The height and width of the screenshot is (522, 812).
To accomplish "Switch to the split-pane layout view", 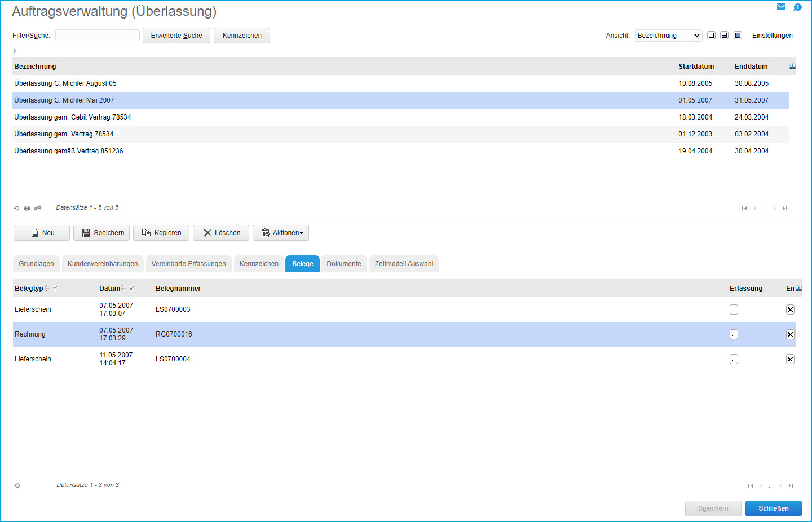I will (724, 36).
